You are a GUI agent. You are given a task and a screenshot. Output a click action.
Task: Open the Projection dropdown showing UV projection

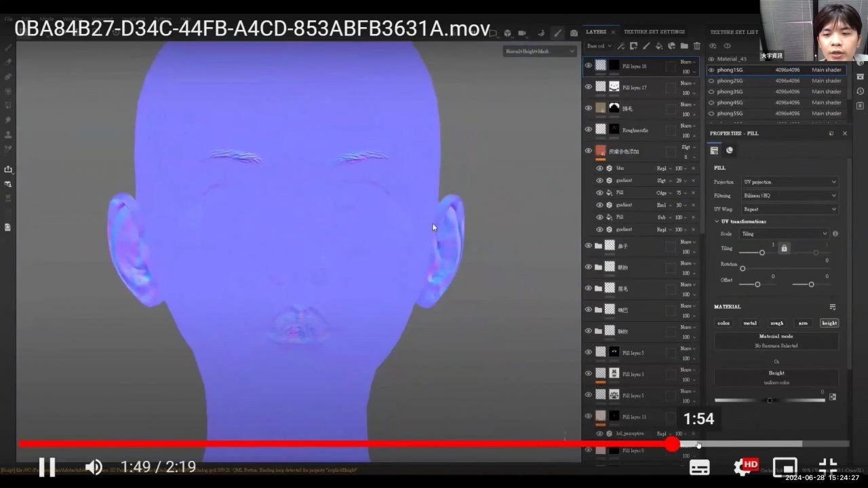[789, 182]
